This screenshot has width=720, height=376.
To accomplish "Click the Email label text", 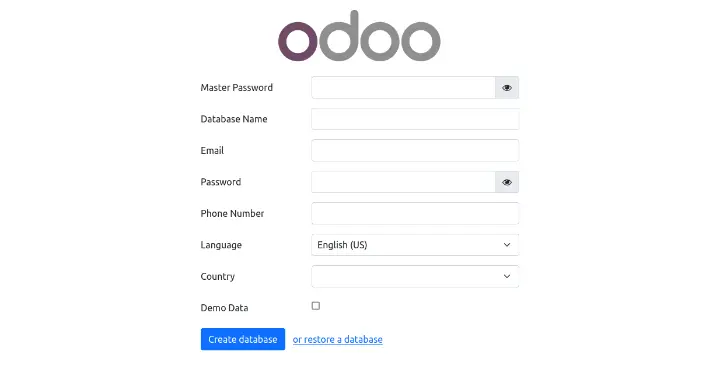I will coord(212,151).
